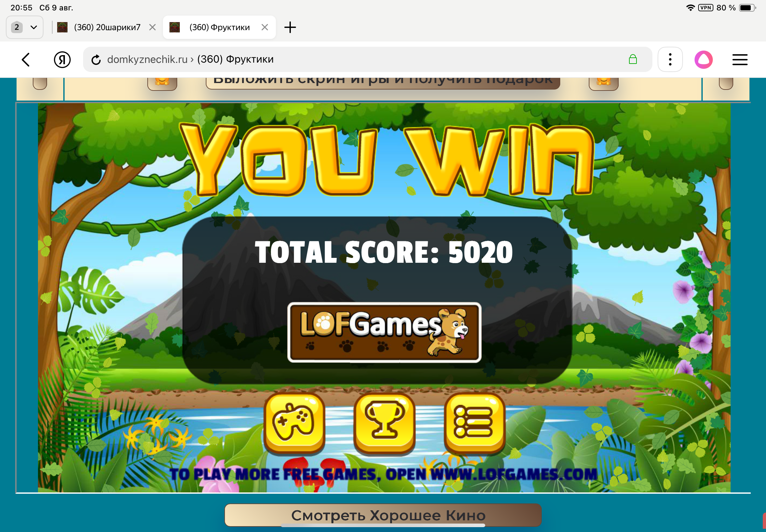
Task: Open the www.lofgames.com promo text
Action: point(384,474)
